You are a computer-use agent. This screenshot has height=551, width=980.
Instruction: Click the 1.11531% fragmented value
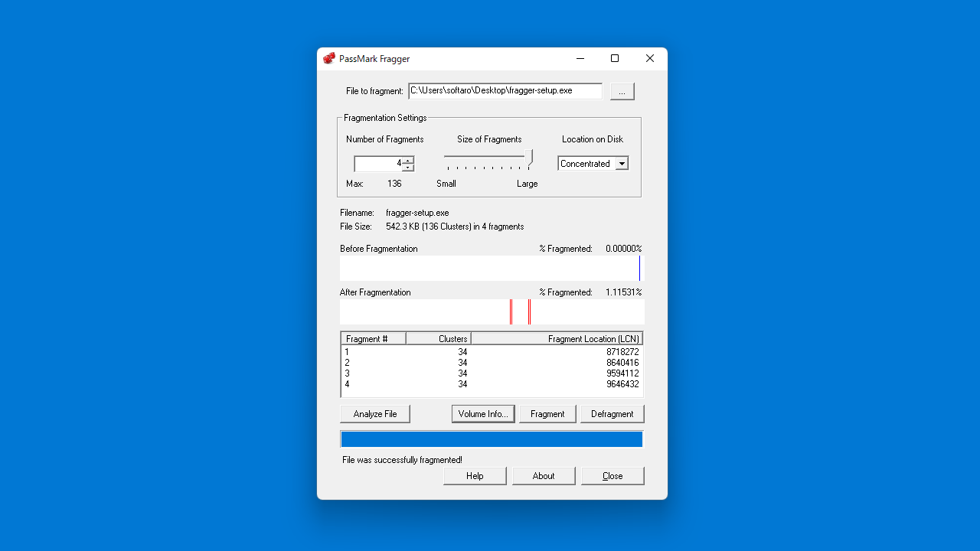coord(624,292)
